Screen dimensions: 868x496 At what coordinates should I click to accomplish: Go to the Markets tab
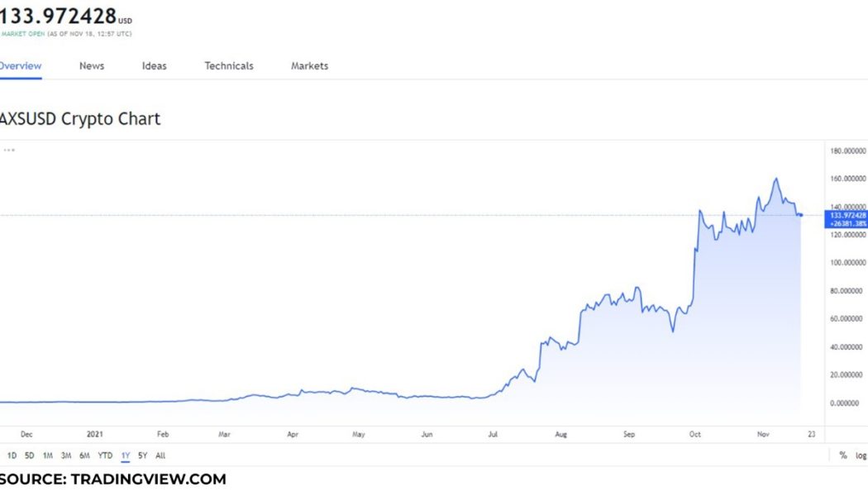308,65
